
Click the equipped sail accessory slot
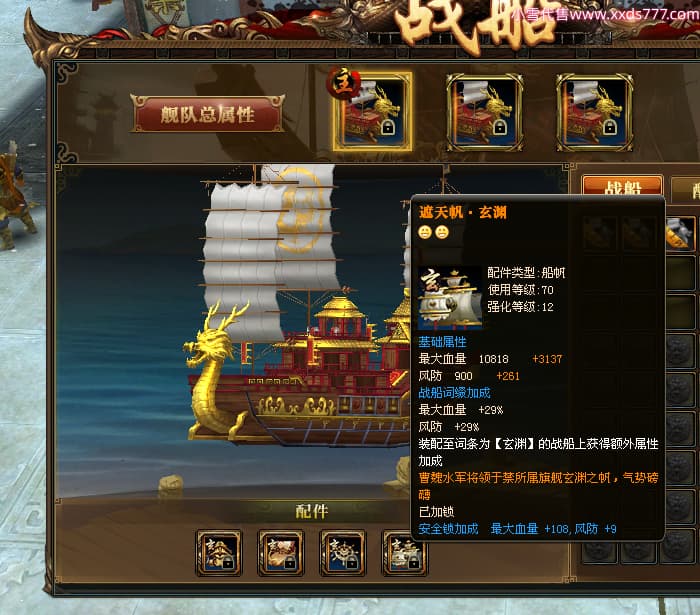pyautogui.click(x=402, y=553)
